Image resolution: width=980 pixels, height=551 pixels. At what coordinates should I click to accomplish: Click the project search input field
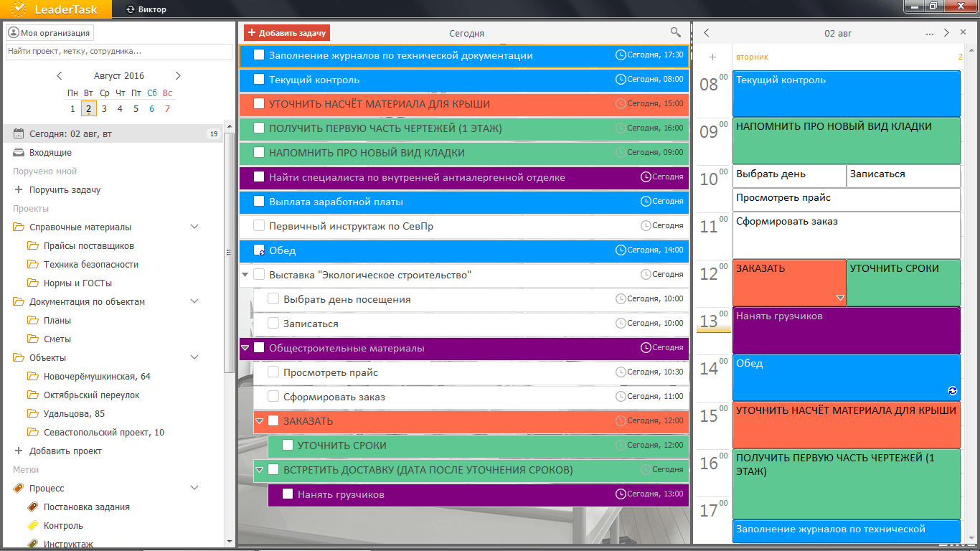click(x=115, y=52)
